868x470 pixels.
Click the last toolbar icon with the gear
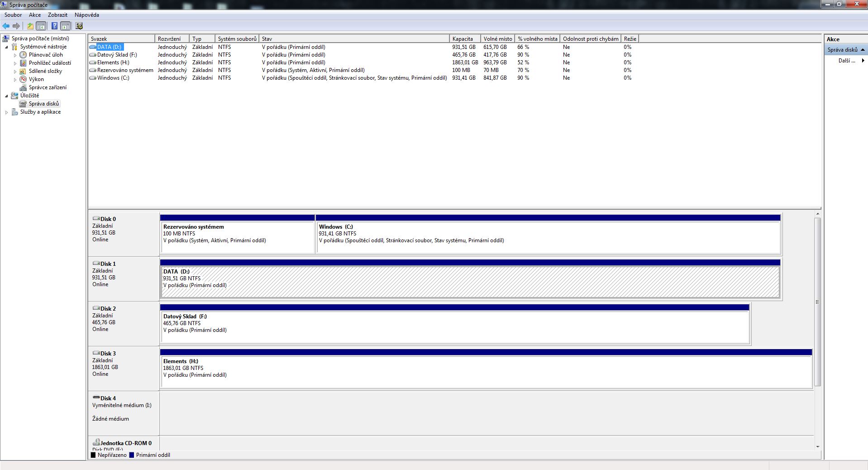click(79, 26)
